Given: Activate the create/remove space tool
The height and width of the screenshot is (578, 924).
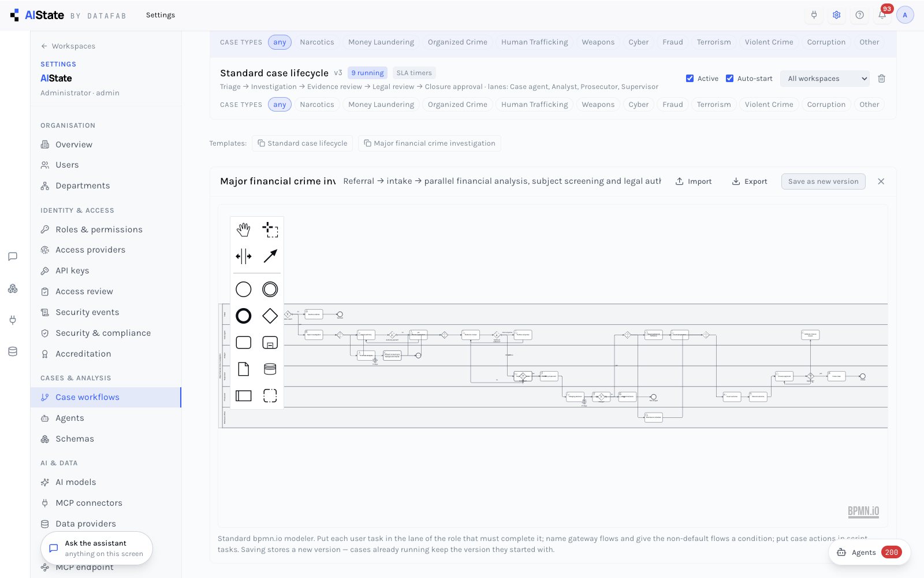Looking at the screenshot, I should click(x=244, y=256).
